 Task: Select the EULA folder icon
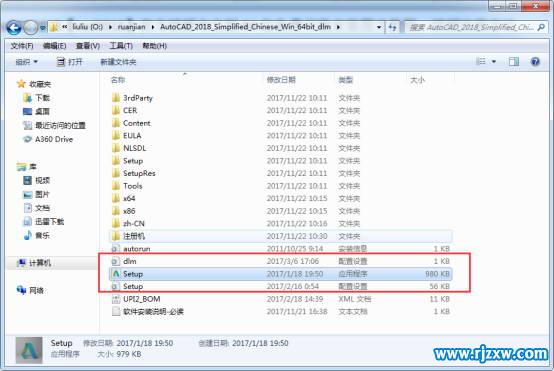point(116,136)
